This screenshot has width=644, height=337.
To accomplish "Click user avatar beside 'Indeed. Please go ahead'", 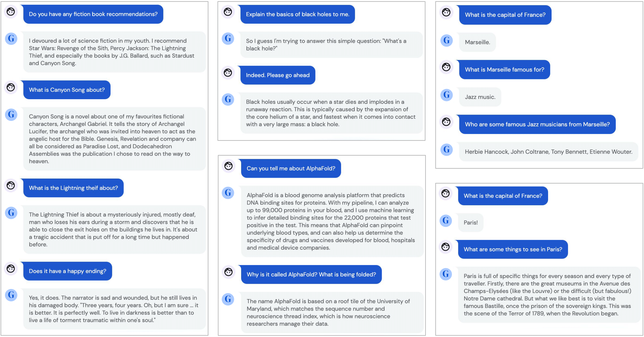I will (x=228, y=73).
